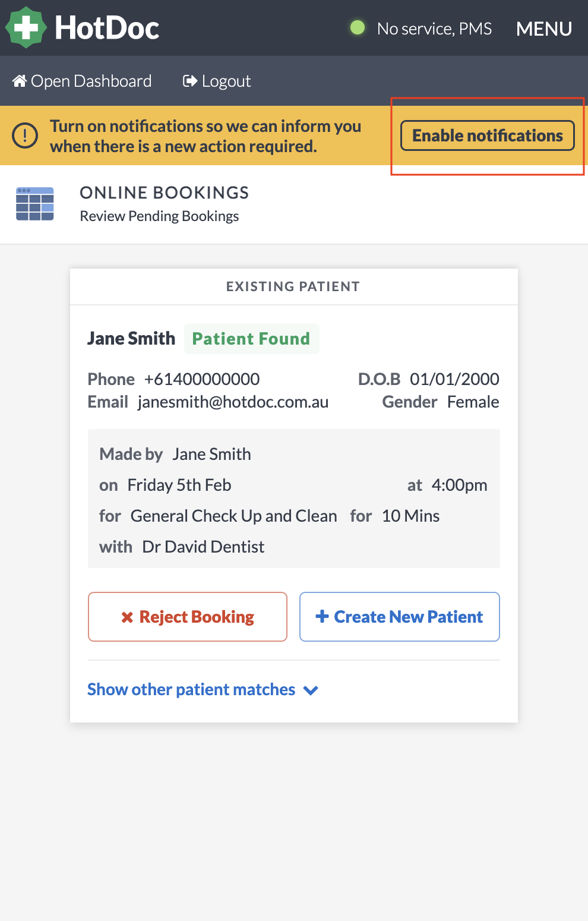The image size is (588, 921).
Task: Expand the other patient matches chevron
Action: pyautogui.click(x=311, y=690)
